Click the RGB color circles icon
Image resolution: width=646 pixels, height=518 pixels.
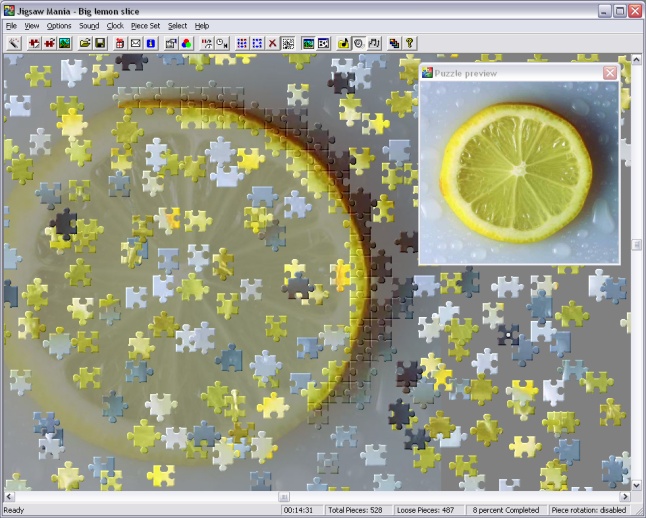[x=186, y=43]
